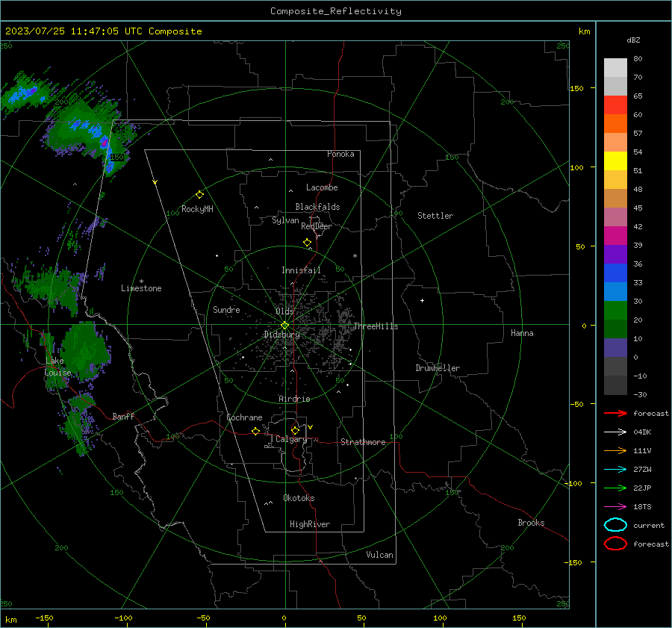
Task: Click the Sundre label
Action: pyautogui.click(x=226, y=310)
